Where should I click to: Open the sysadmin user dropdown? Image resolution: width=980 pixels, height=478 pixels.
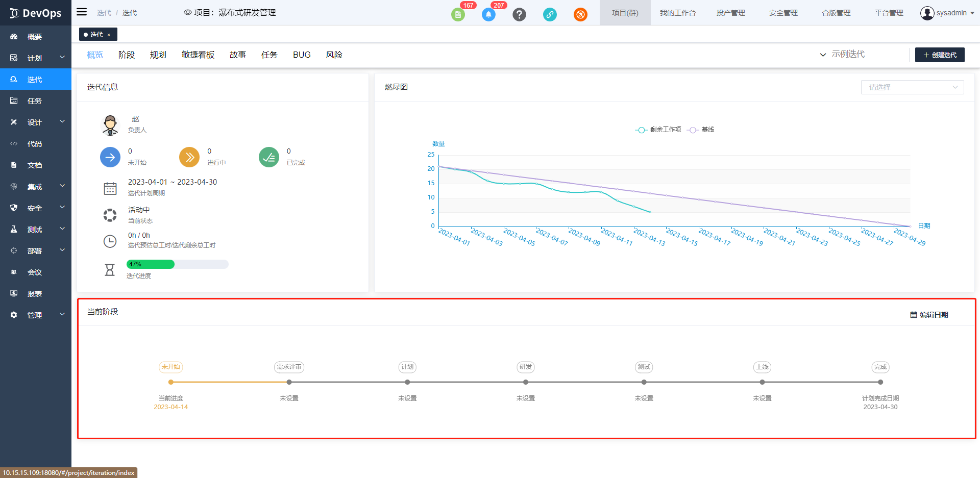(x=947, y=13)
